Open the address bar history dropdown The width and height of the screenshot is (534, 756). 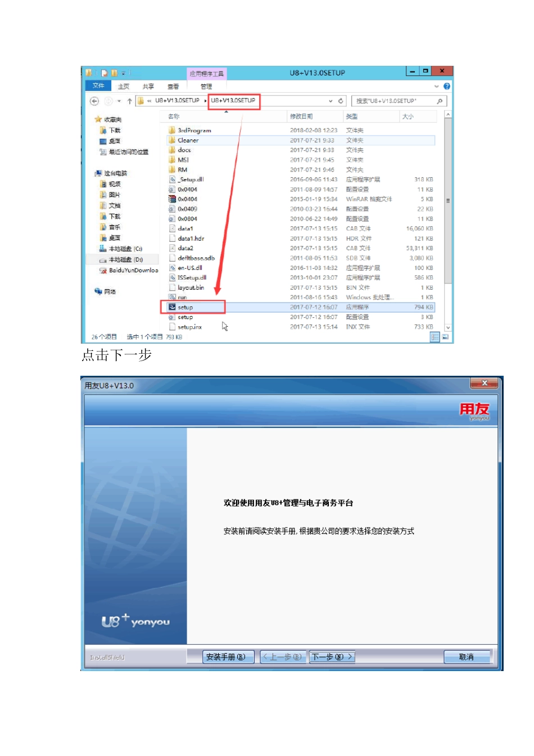click(x=331, y=101)
